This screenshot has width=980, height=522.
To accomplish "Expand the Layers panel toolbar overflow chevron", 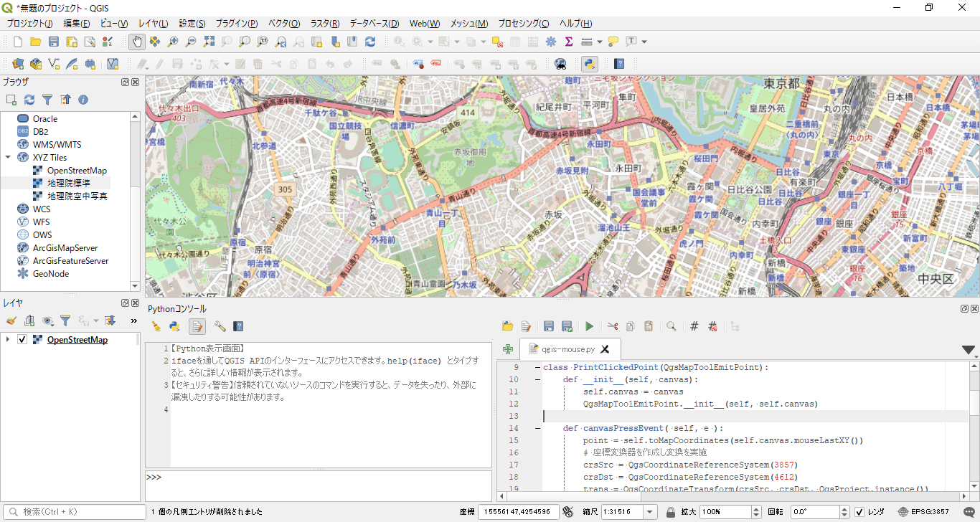I will pos(133,321).
